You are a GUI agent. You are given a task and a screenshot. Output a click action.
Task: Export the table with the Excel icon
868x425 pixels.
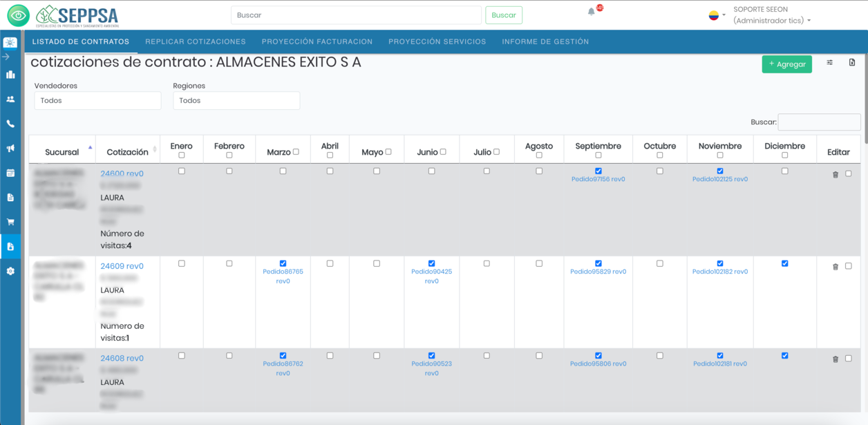pos(852,63)
